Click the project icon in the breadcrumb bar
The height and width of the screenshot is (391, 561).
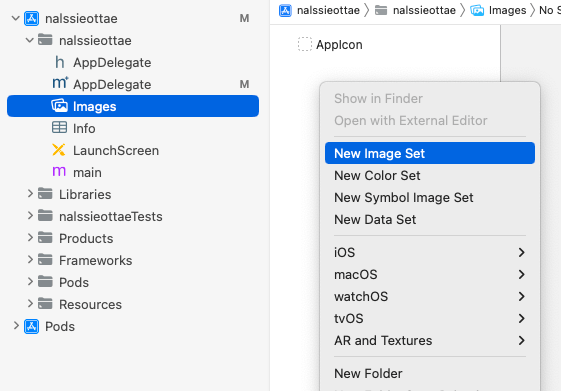[285, 10]
